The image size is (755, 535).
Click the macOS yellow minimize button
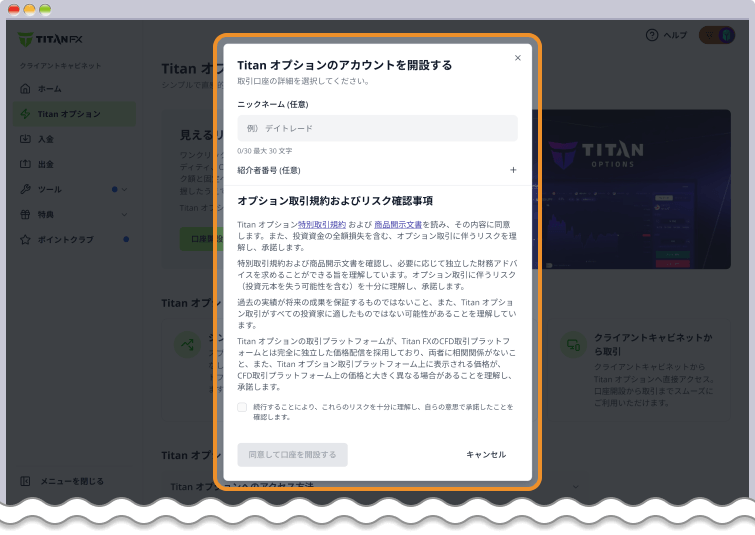pos(30,10)
